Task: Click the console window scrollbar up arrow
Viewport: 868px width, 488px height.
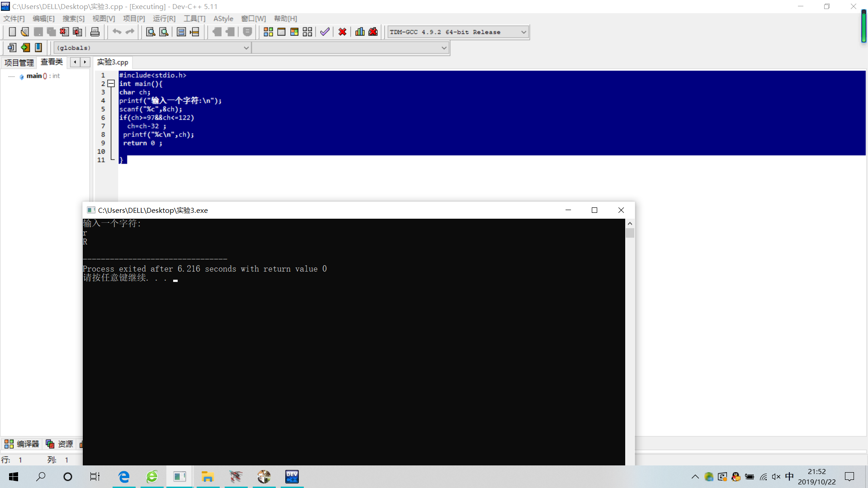Action: 630,224
